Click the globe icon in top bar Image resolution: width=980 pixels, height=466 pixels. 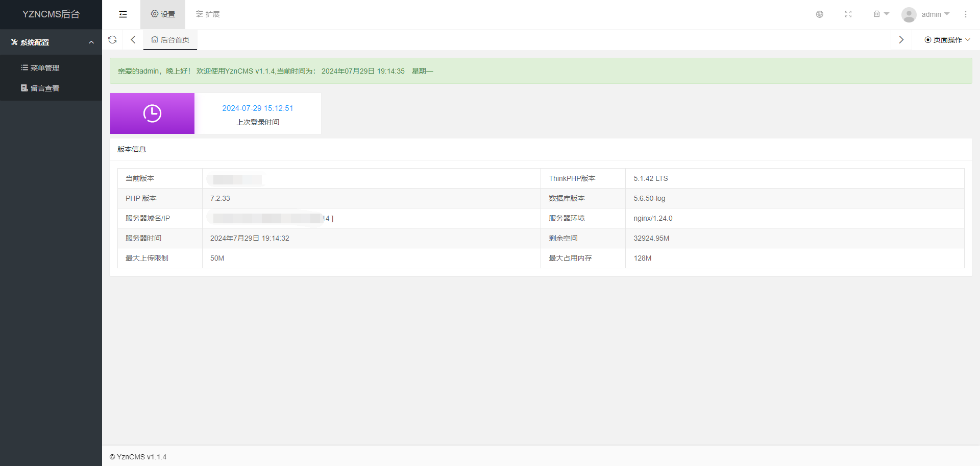(x=819, y=14)
